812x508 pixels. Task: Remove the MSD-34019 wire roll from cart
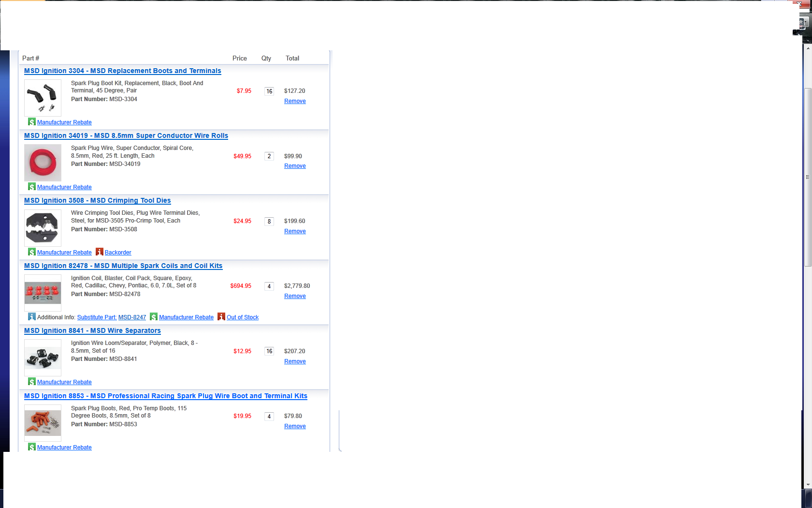coord(295,166)
